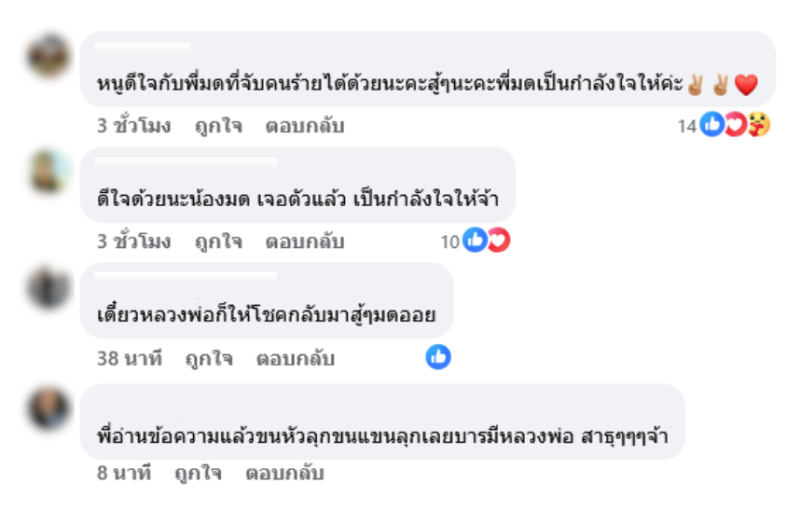Reply to the comment with 10 reactions
This screenshot has height=511, width=800.
click(x=304, y=242)
